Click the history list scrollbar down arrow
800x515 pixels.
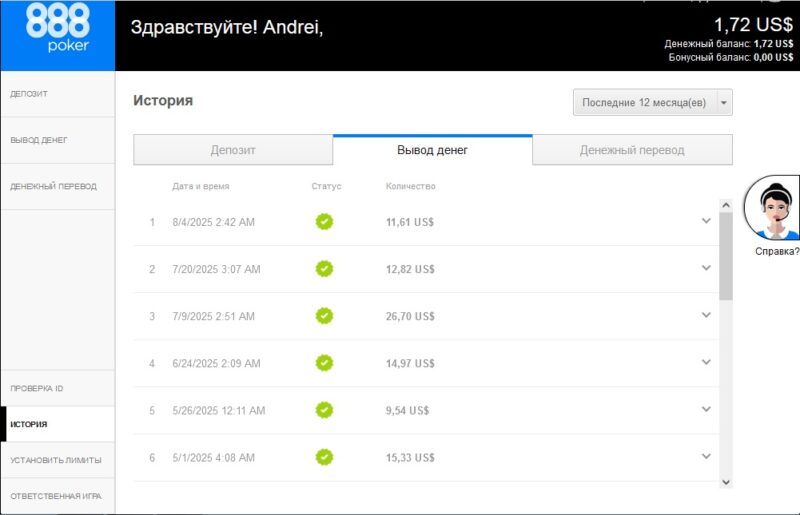click(726, 482)
